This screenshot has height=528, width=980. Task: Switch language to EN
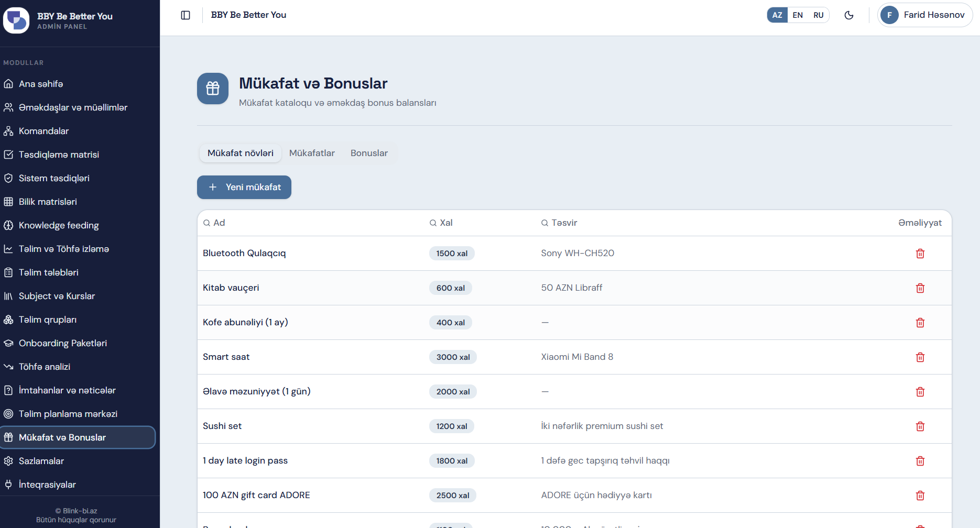[798, 15]
